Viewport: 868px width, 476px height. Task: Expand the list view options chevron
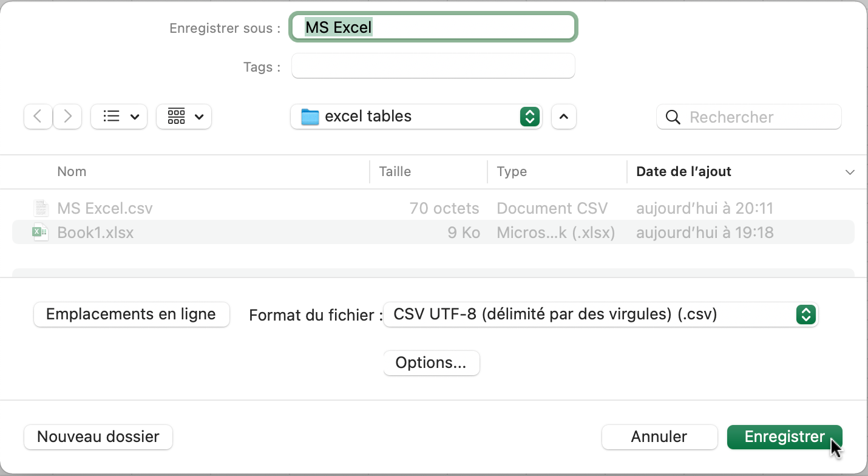point(135,117)
